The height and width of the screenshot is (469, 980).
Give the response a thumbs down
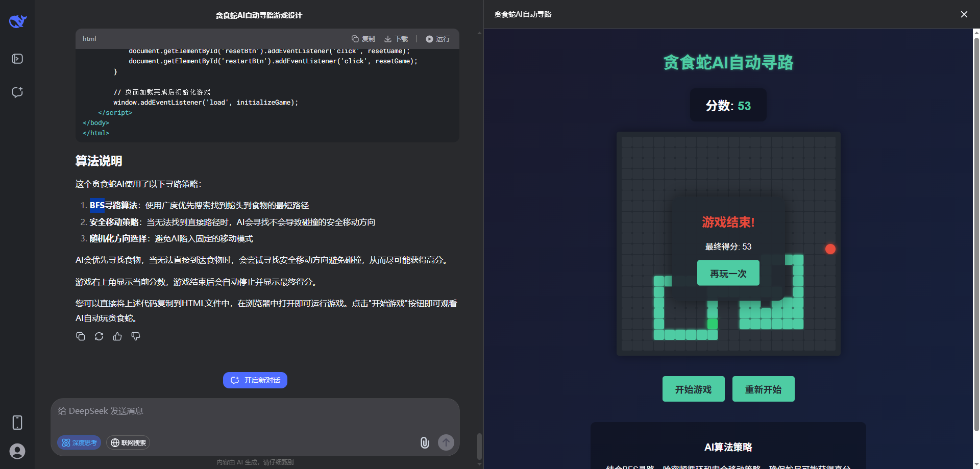(x=136, y=336)
